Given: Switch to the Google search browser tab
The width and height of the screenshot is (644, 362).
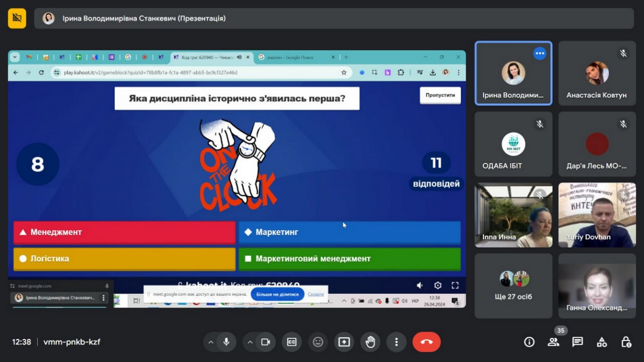Looking at the screenshot, I should click(294, 57).
